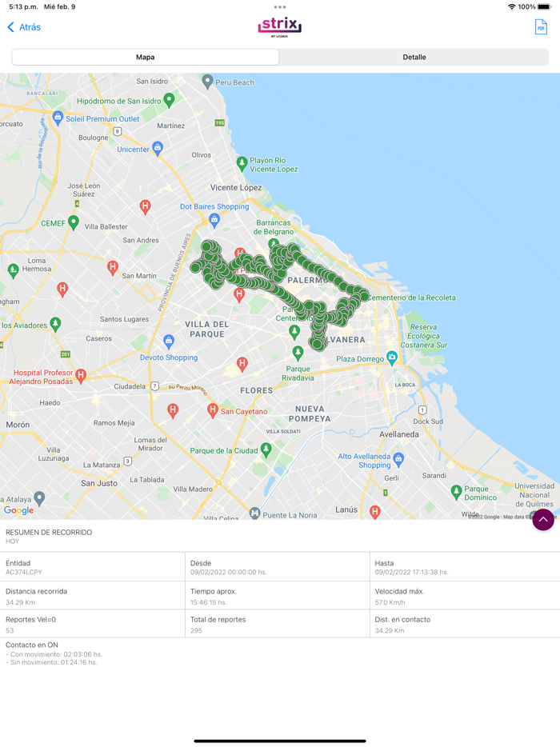Open the Devoto Shopping marker
This screenshot has width=560, height=747.
(168, 341)
